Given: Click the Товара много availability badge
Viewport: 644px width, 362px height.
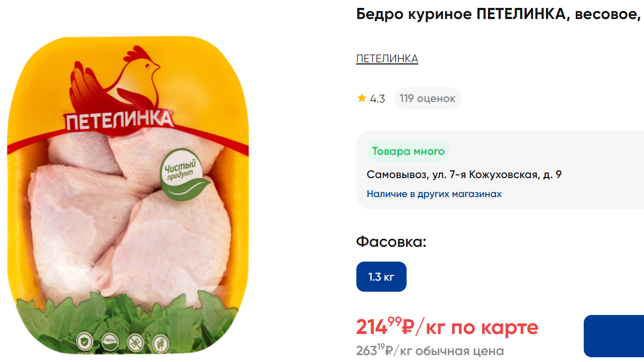Looking at the screenshot, I should 408,152.
